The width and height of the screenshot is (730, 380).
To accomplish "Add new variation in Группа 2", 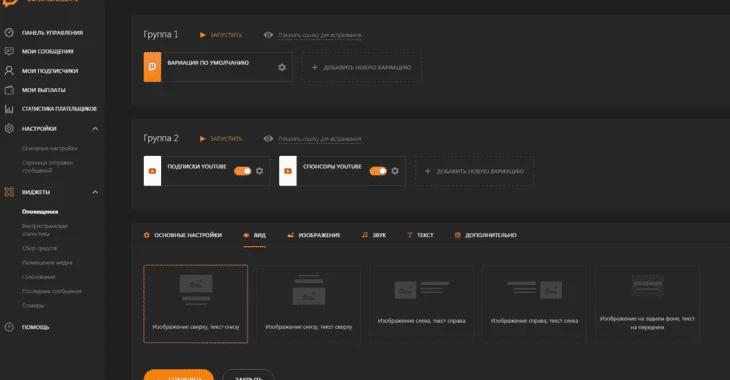I will [x=474, y=171].
